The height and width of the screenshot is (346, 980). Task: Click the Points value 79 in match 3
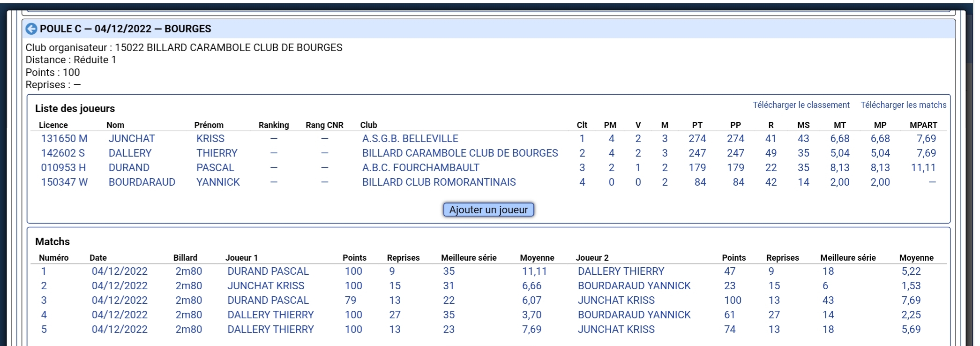point(351,301)
